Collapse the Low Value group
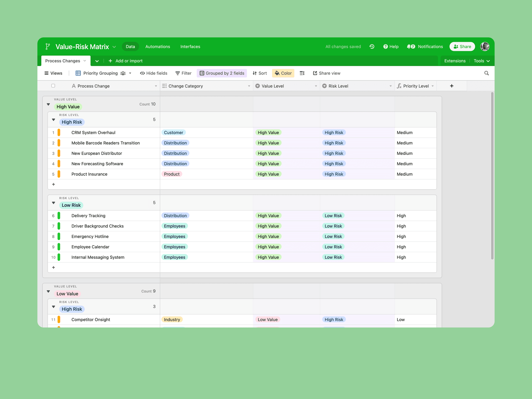The image size is (532, 399). (48, 291)
